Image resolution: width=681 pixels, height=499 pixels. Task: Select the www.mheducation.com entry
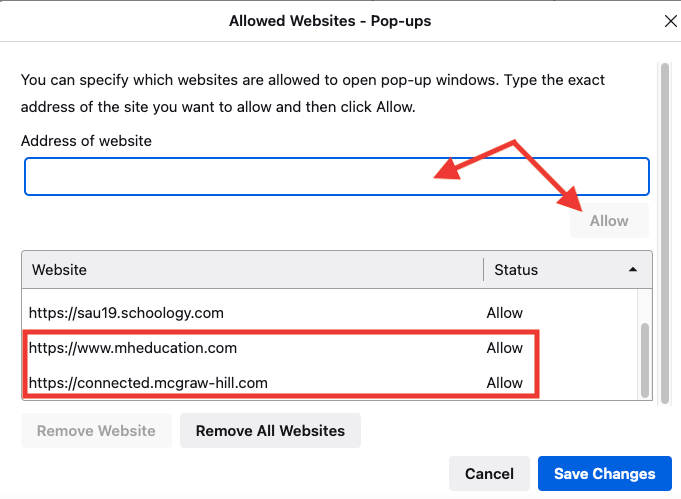[133, 348]
